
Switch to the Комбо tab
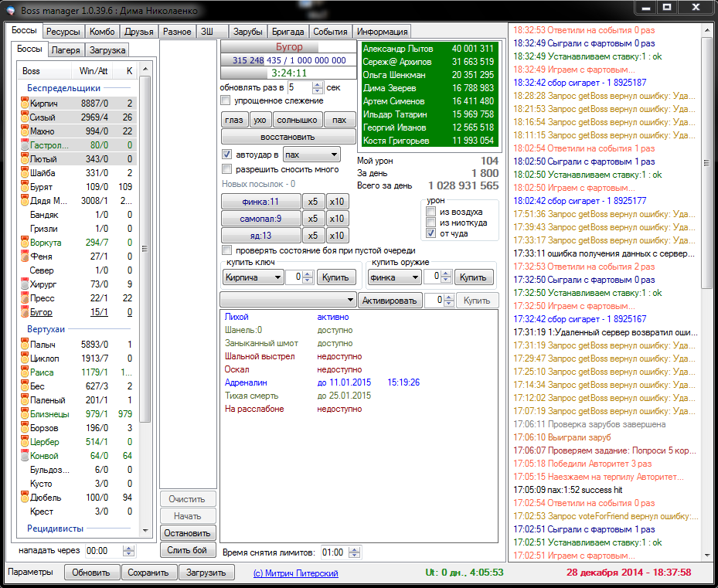point(102,32)
